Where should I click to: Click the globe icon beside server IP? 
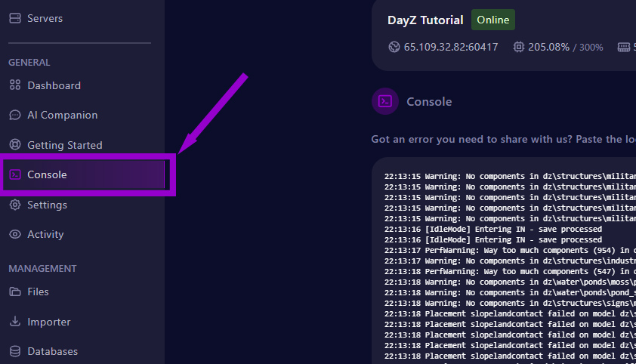click(394, 47)
